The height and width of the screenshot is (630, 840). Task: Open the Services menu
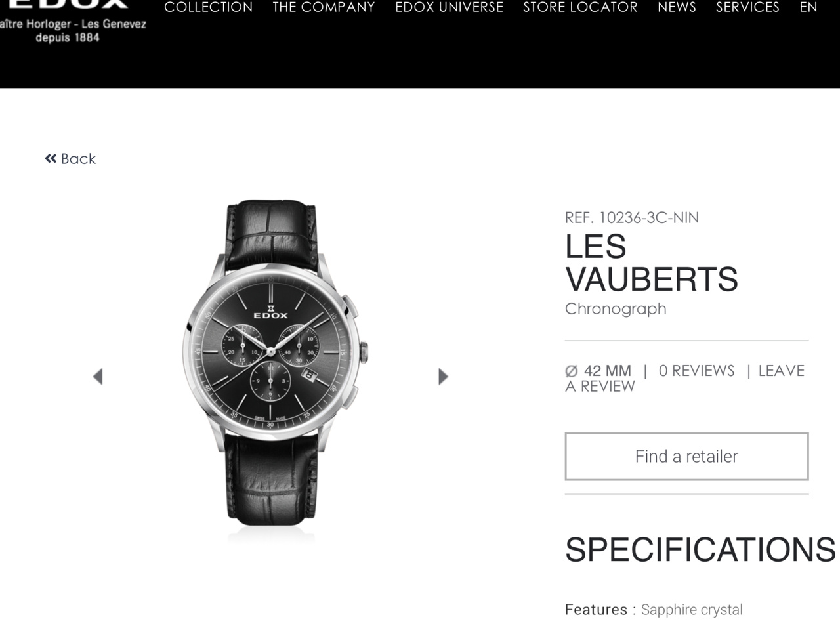(747, 7)
